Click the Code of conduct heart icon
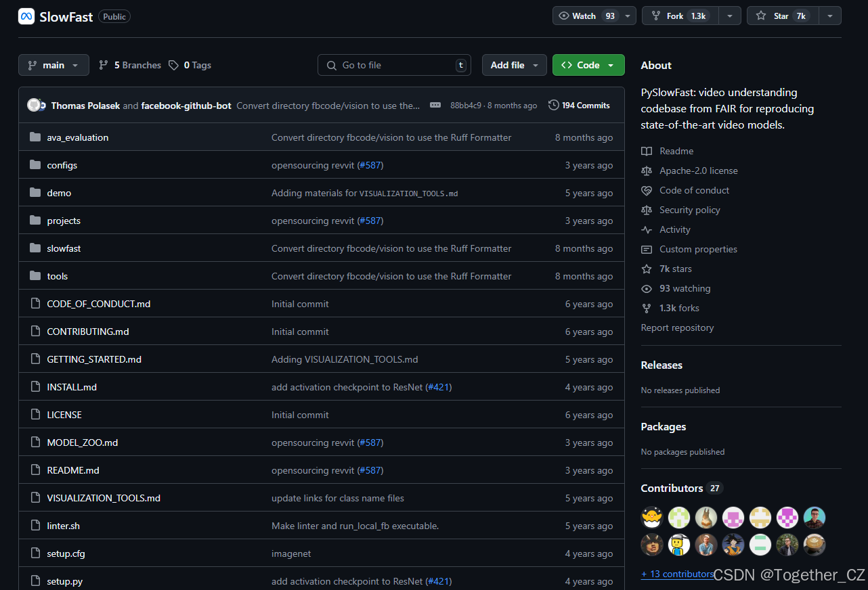The width and height of the screenshot is (868, 590). tap(647, 190)
